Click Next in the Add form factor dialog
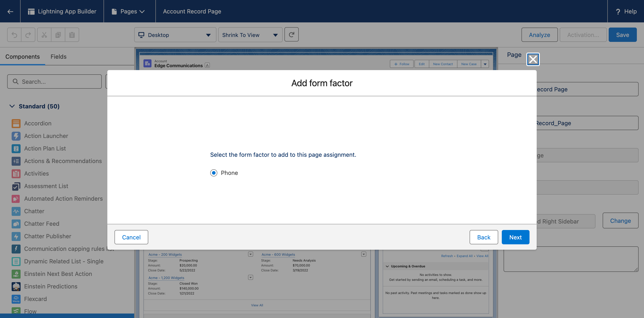The width and height of the screenshot is (644, 318). (515, 237)
